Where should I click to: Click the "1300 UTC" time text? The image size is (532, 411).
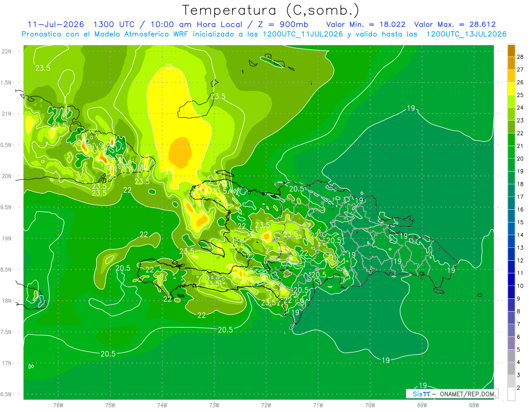113,24
